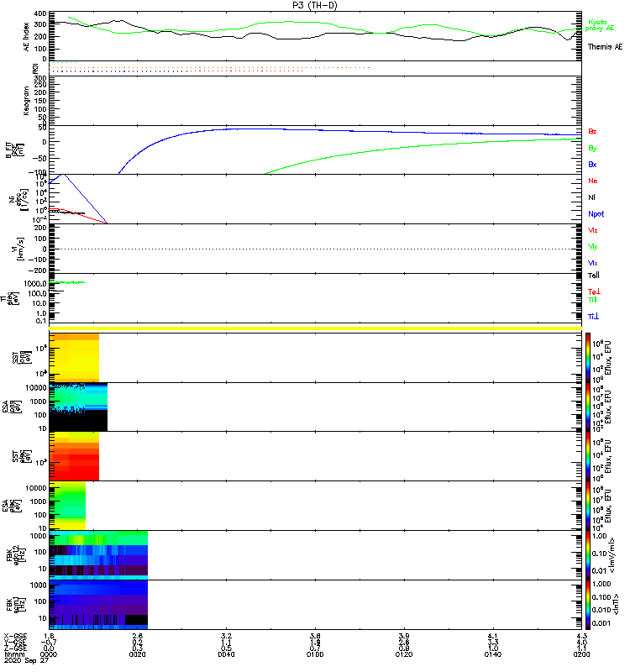The height and width of the screenshot is (672, 630).
Task: Select the green "Kyoto proxy AE" legend label
Action: click(599, 25)
